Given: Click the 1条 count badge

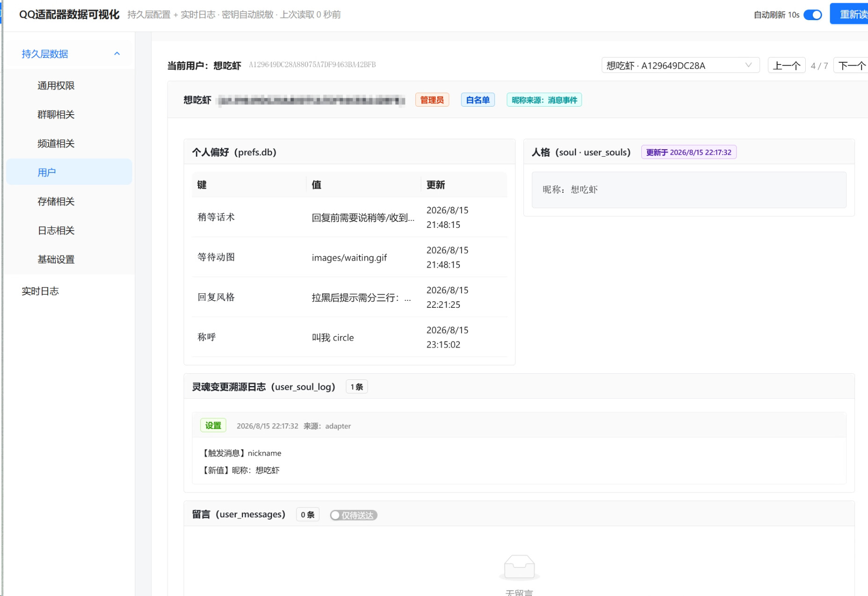Looking at the screenshot, I should (x=357, y=387).
